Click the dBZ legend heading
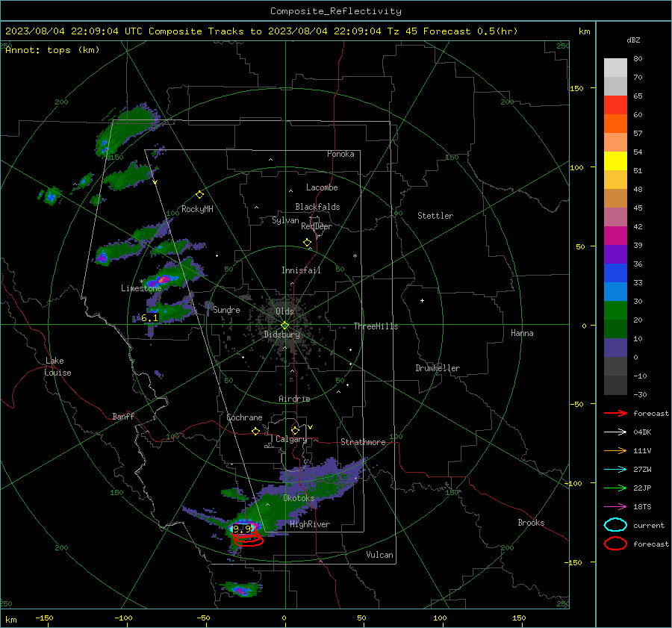 pos(633,40)
